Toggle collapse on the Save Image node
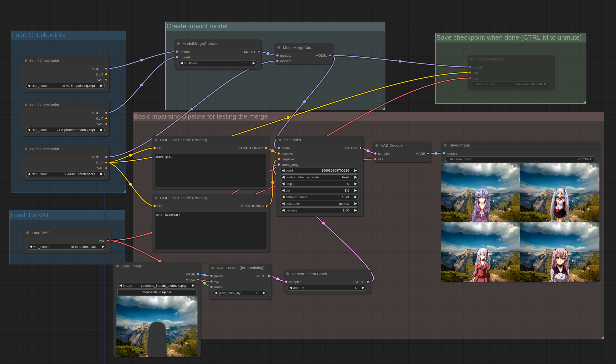This screenshot has height=364, width=616. [445, 145]
